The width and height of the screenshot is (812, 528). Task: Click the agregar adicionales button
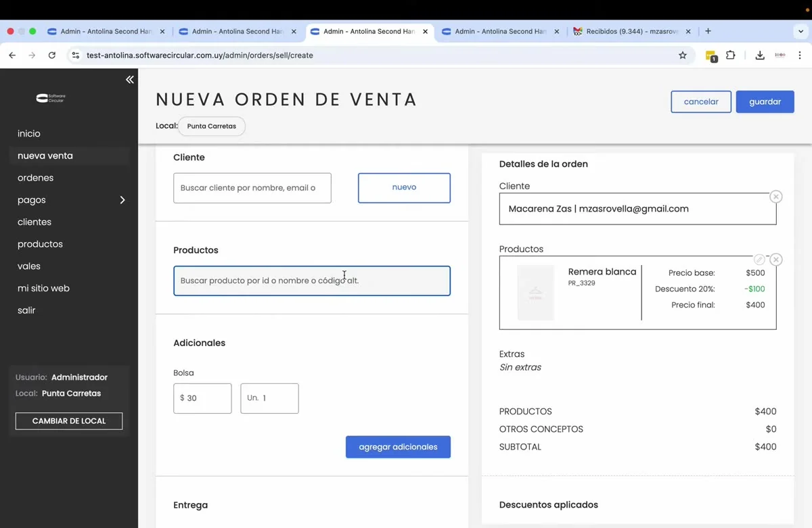point(398,447)
